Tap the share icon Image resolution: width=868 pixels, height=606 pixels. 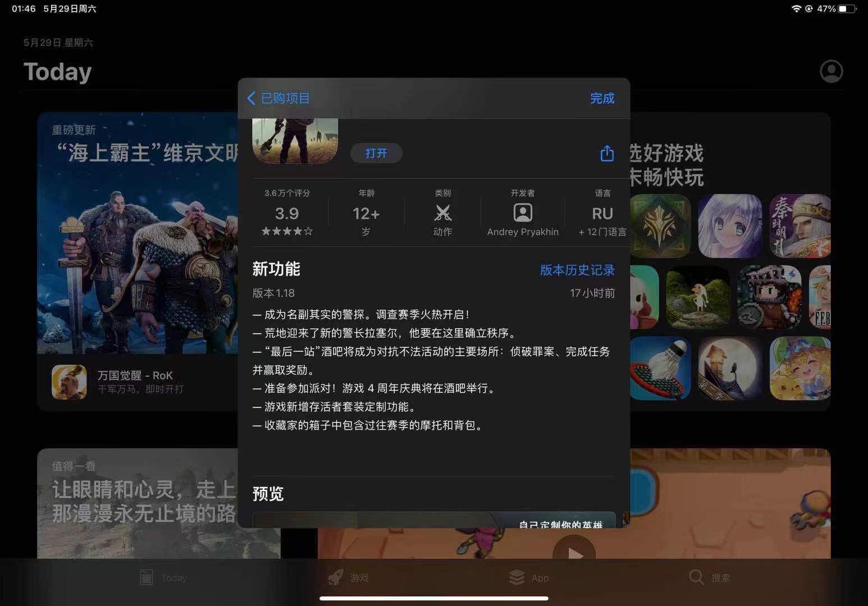(x=607, y=153)
